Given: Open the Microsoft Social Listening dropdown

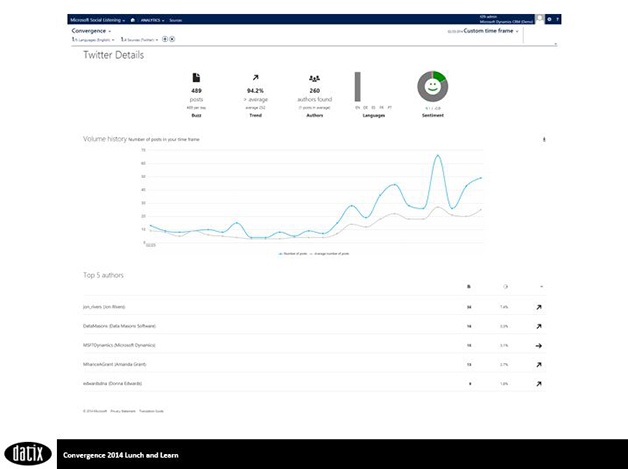Looking at the screenshot, I should [98, 20].
